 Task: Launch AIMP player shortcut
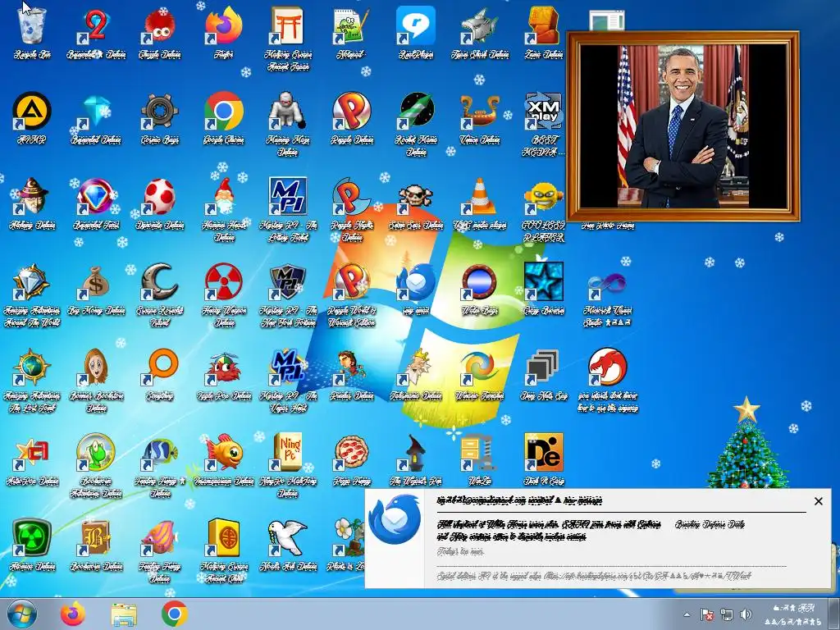point(32,111)
